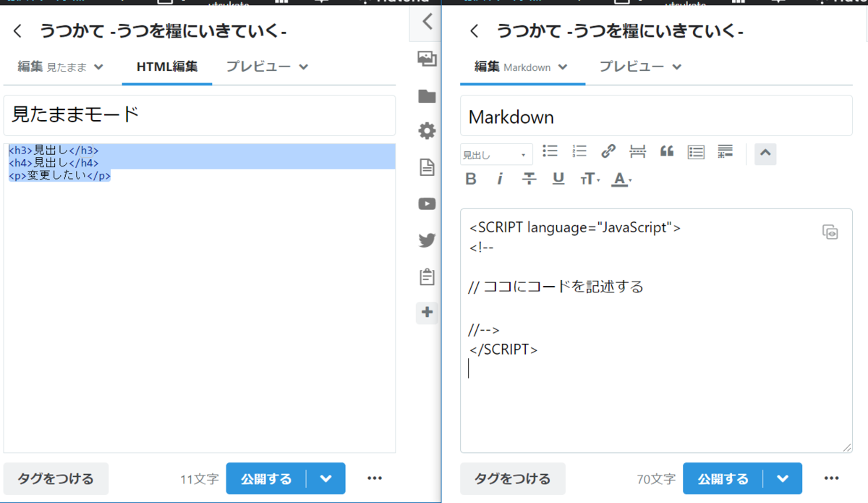This screenshot has width=868, height=503.
Task: Open the document sidebar icon
Action: pyautogui.click(x=427, y=168)
